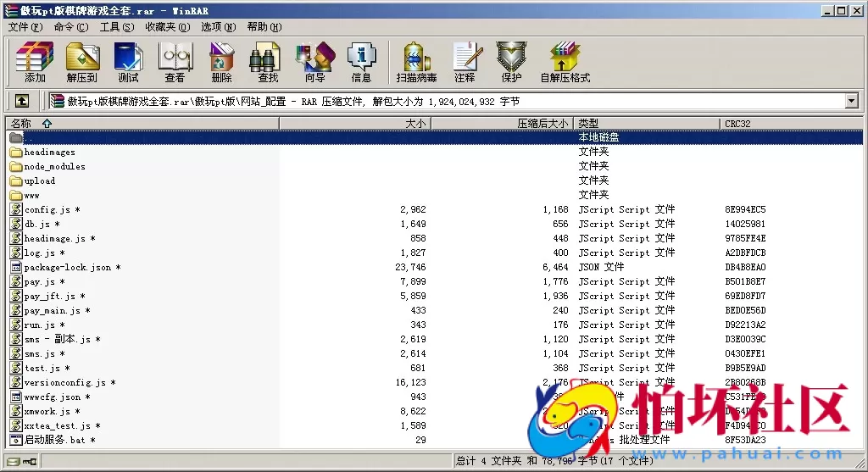Click the wwwcfg.json file icon
Screen dimensions: 868x472
point(16,397)
